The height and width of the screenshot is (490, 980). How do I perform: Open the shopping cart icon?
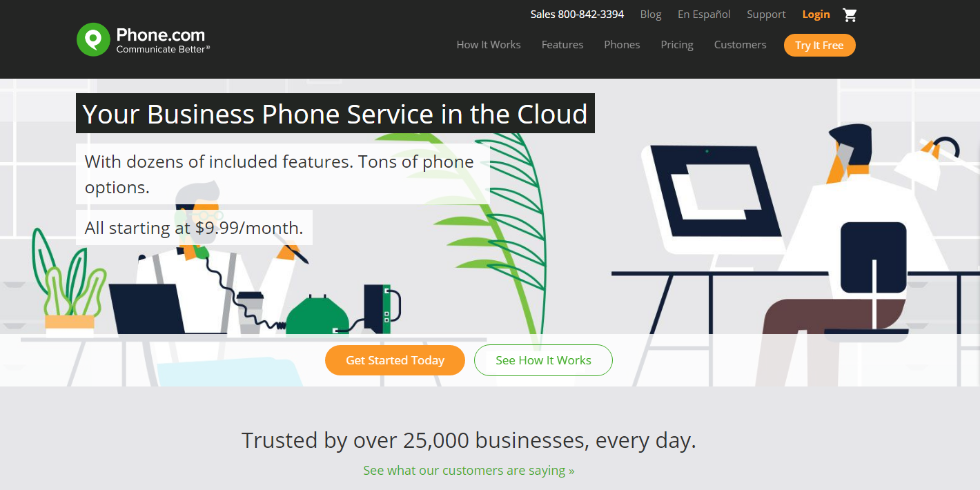tap(850, 14)
